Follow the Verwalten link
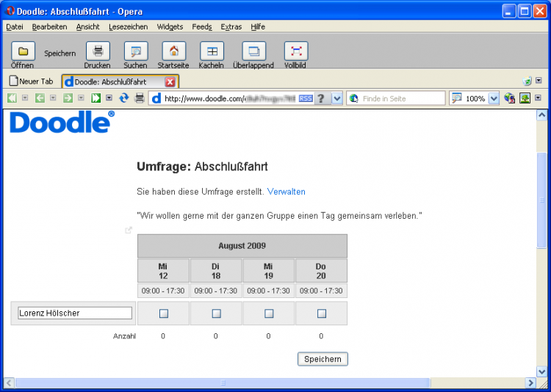551x392 pixels. click(x=287, y=192)
